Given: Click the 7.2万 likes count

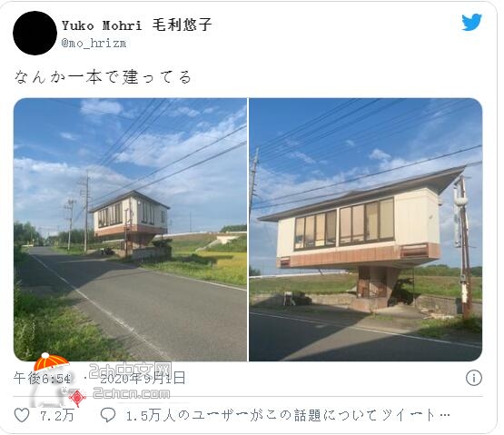Looking at the screenshot, I should [57, 415].
